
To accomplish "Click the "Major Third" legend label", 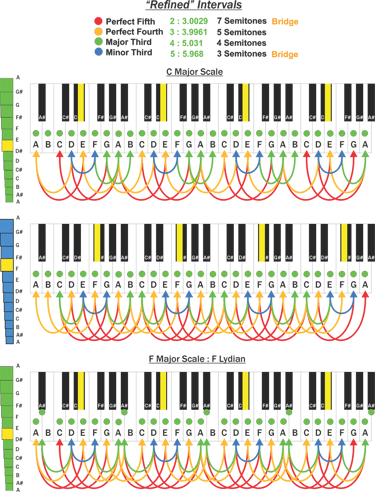I will (x=128, y=42).
